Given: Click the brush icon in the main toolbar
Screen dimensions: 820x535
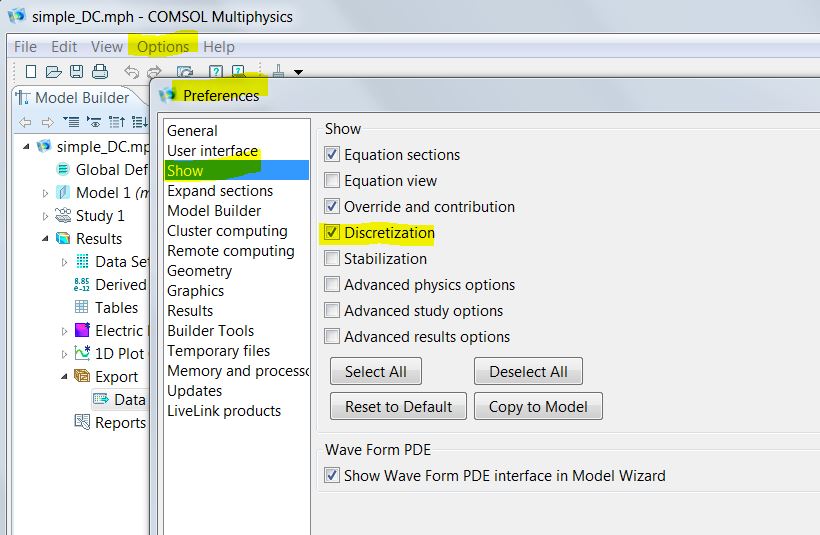Looking at the screenshot, I should pos(278,71).
